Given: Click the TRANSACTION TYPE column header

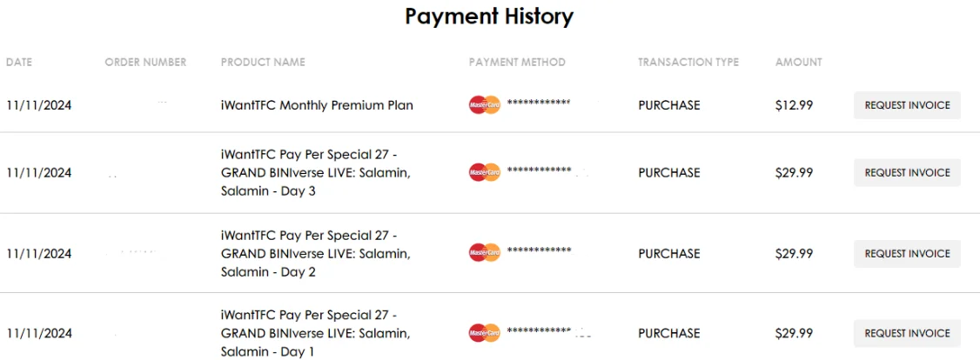Looking at the screenshot, I should 688,63.
